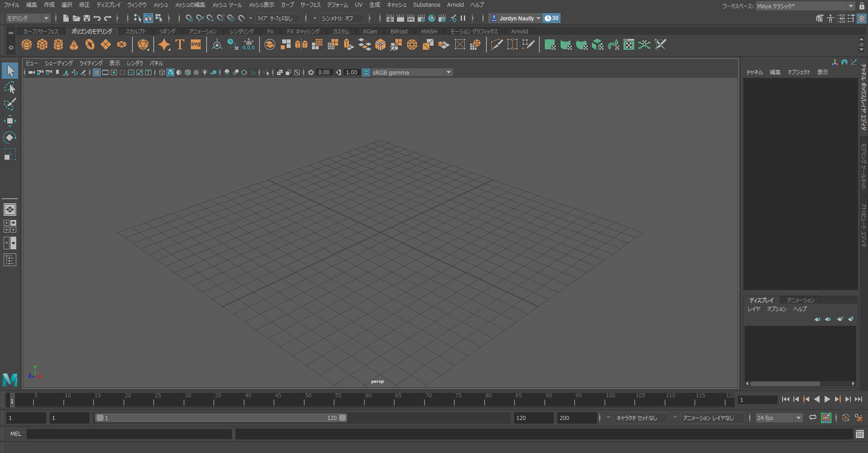Toggle snap to grid on the status line
Screen dimensions: 868x453
tap(190, 19)
